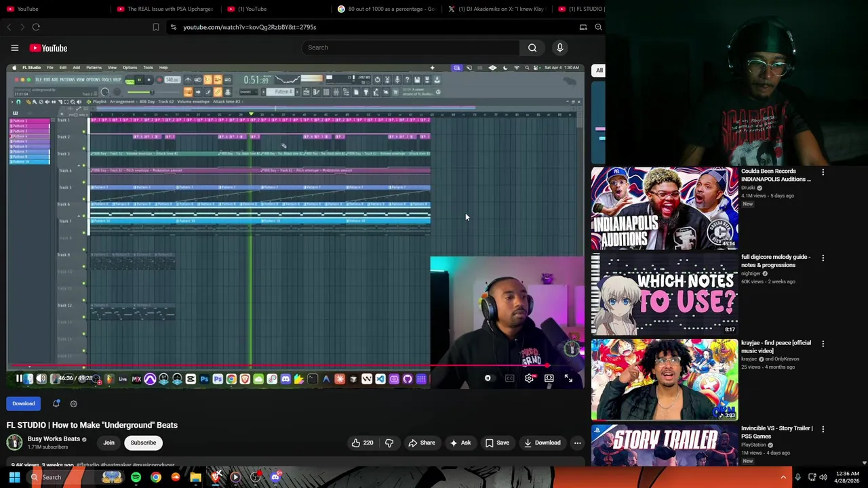Viewport: 868px width, 488px height.
Task: Open options menu for krayjae find peace
Action: (823, 344)
